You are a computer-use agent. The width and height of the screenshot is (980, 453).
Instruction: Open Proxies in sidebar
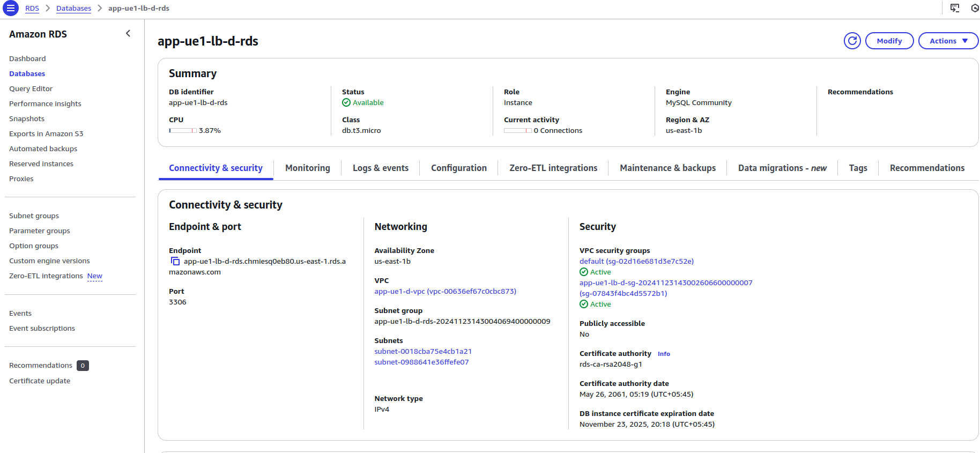[21, 179]
